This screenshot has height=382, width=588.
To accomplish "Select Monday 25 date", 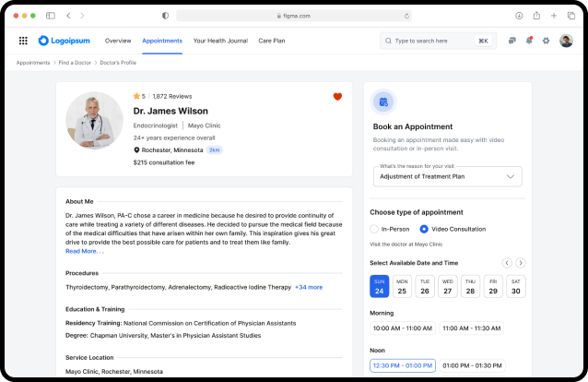I will [x=402, y=286].
